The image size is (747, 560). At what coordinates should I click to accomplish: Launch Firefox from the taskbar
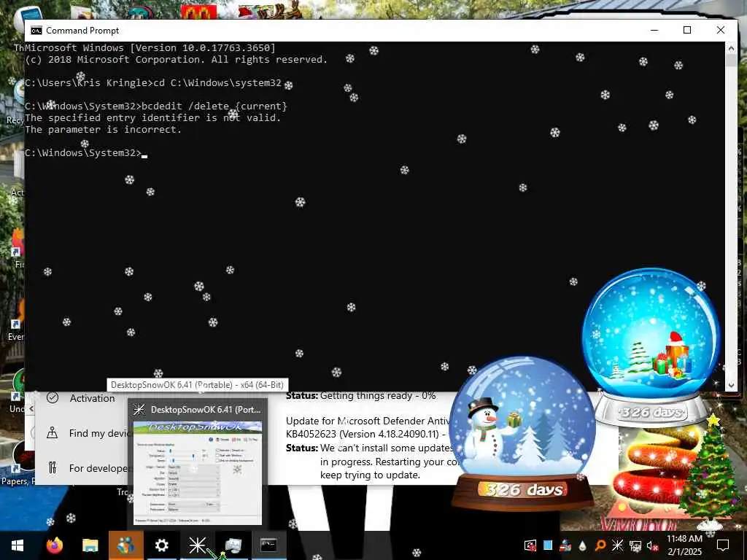click(54, 545)
